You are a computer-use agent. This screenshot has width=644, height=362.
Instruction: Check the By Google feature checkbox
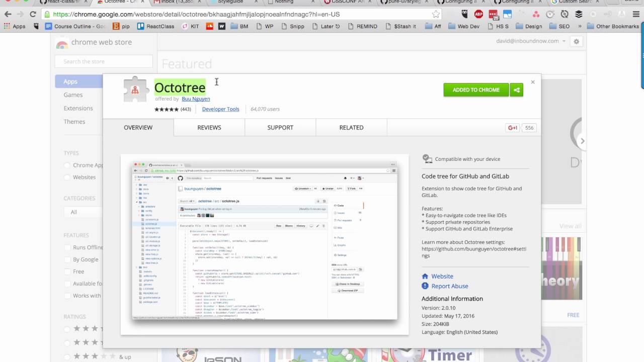tap(67, 259)
